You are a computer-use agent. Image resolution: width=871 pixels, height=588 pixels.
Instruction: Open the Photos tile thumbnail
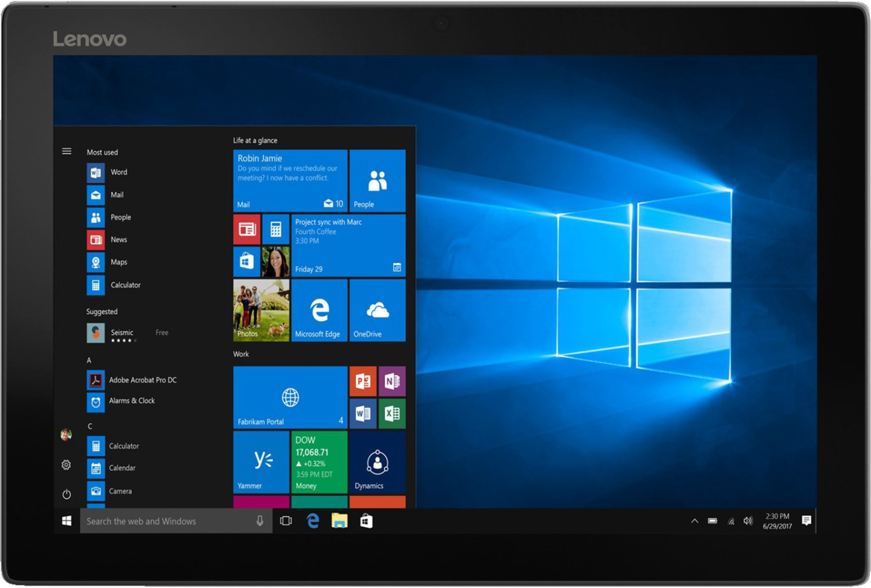261,311
